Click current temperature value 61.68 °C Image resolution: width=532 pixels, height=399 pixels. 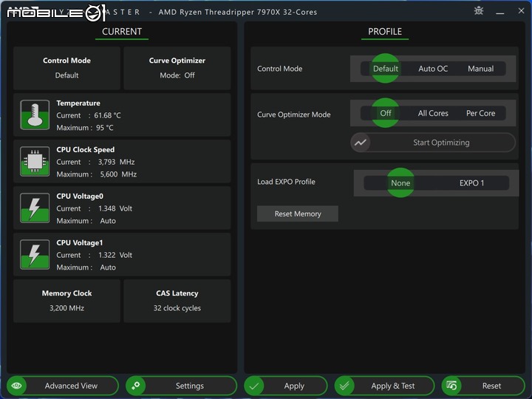[107, 115]
